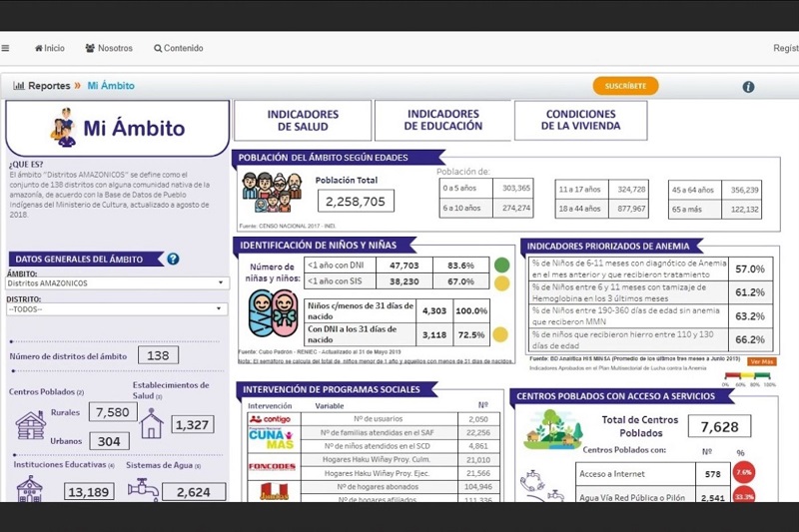Click the anemia indicator value 66.2%
This screenshot has height=532, width=799.
pyautogui.click(x=750, y=339)
